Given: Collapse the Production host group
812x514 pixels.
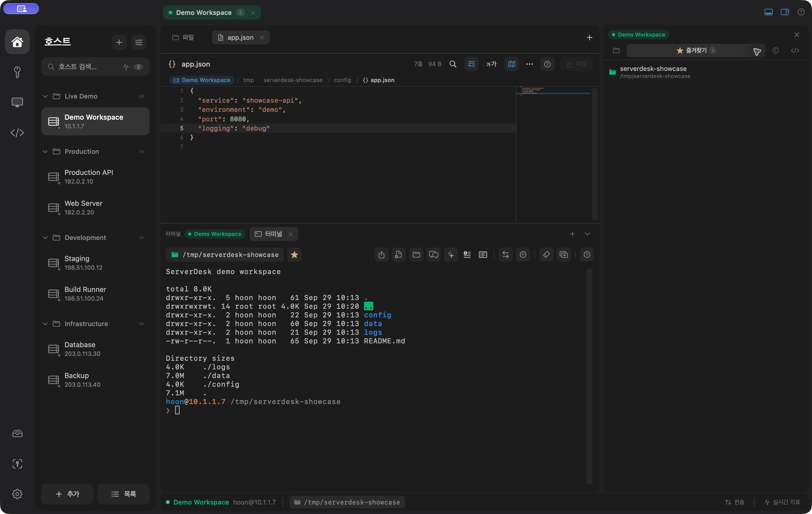Looking at the screenshot, I should coord(45,152).
